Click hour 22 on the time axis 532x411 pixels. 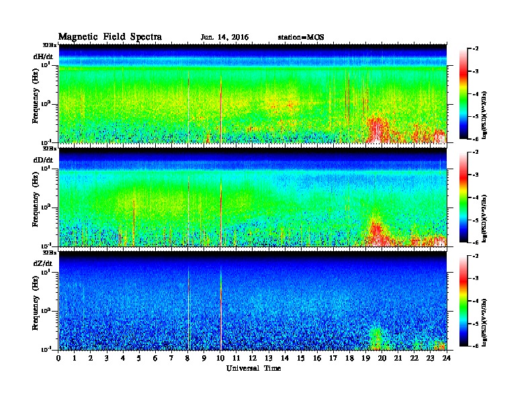pos(414,359)
